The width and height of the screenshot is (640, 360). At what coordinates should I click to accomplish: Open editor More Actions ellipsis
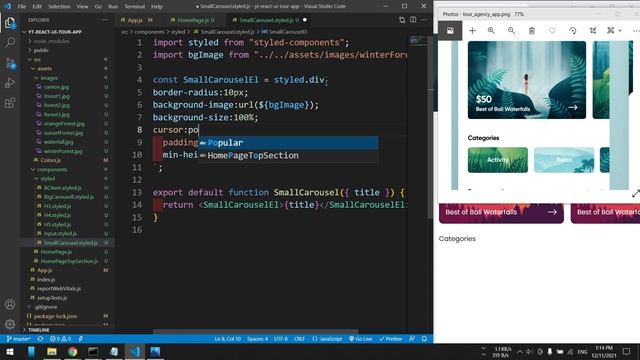pyautogui.click(x=424, y=20)
